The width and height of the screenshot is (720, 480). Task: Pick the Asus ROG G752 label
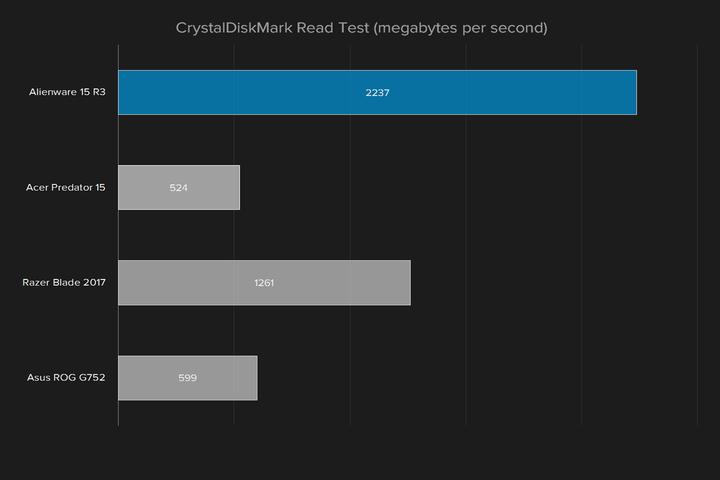[x=66, y=378]
